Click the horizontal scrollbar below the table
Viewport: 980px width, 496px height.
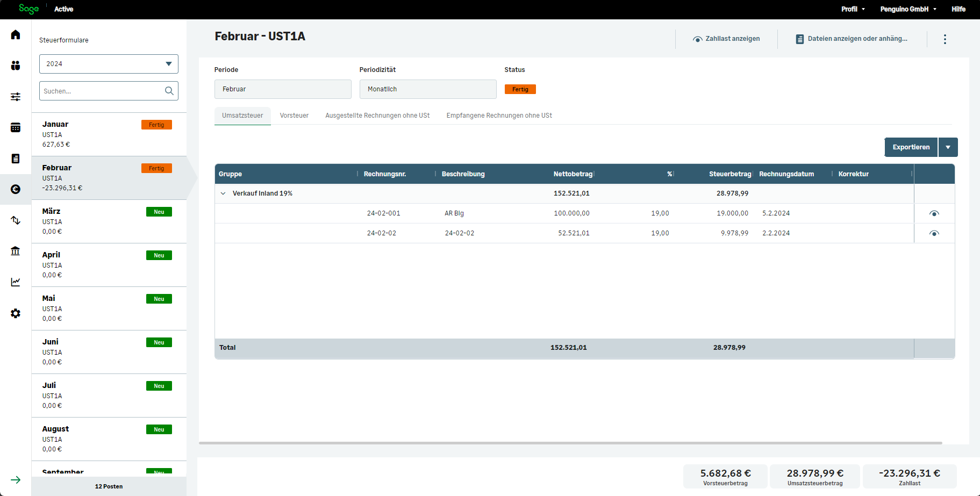point(570,443)
